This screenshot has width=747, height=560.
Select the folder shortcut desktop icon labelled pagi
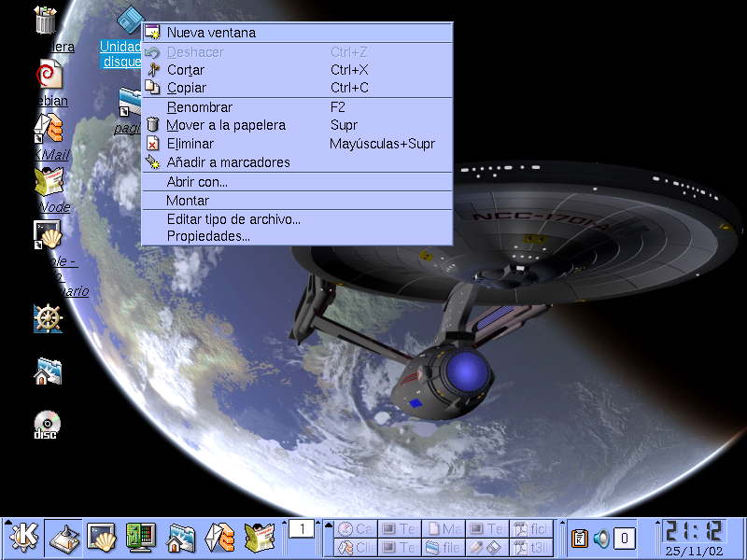point(130,102)
